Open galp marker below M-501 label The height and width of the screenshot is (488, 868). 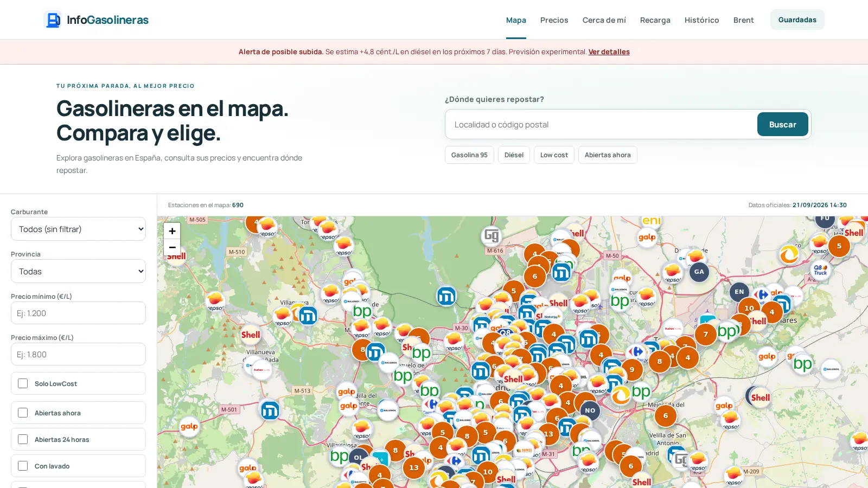pyautogui.click(x=189, y=427)
